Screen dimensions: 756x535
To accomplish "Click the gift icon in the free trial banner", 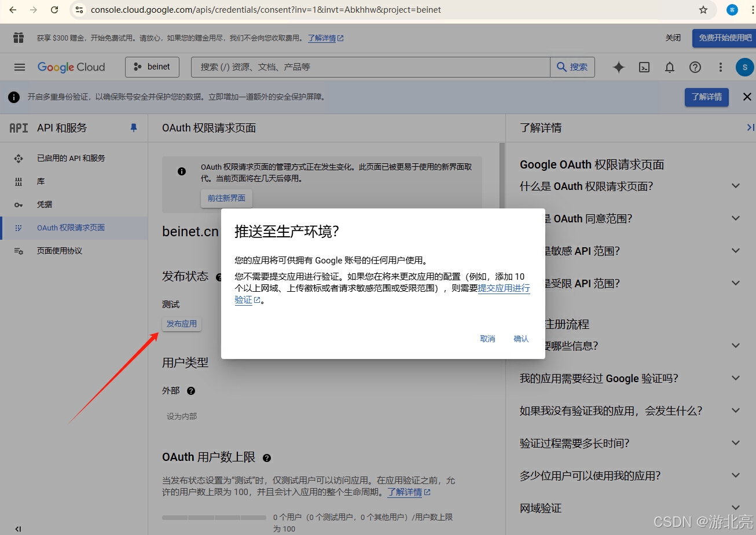I will [x=19, y=38].
